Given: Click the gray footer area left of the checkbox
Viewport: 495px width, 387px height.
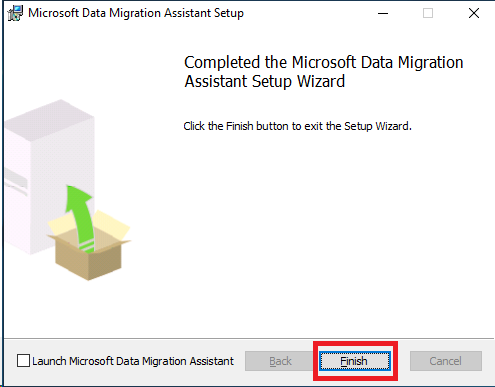Looking at the screenshot, I should [x=10, y=361].
